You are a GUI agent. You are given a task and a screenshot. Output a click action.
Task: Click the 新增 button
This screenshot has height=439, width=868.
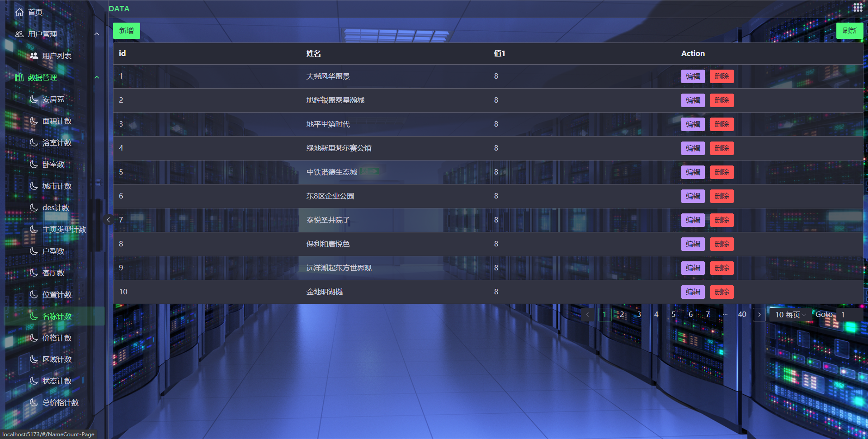[127, 31]
